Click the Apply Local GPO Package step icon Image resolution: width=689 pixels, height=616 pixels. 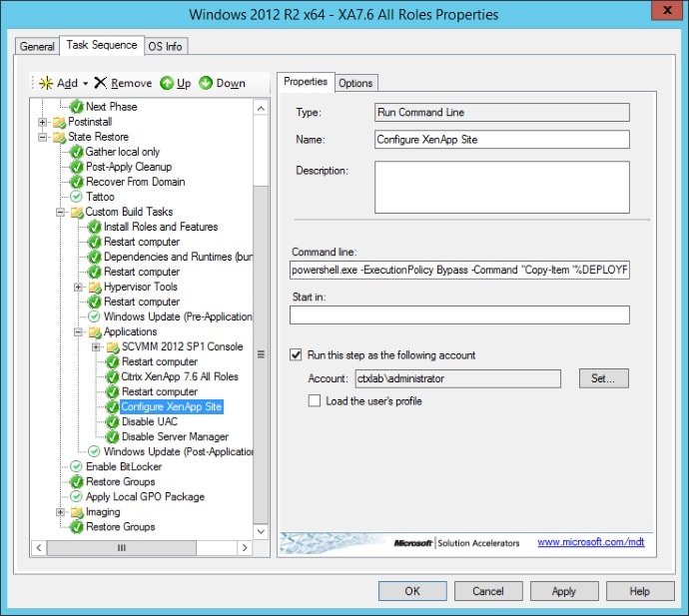[77, 496]
